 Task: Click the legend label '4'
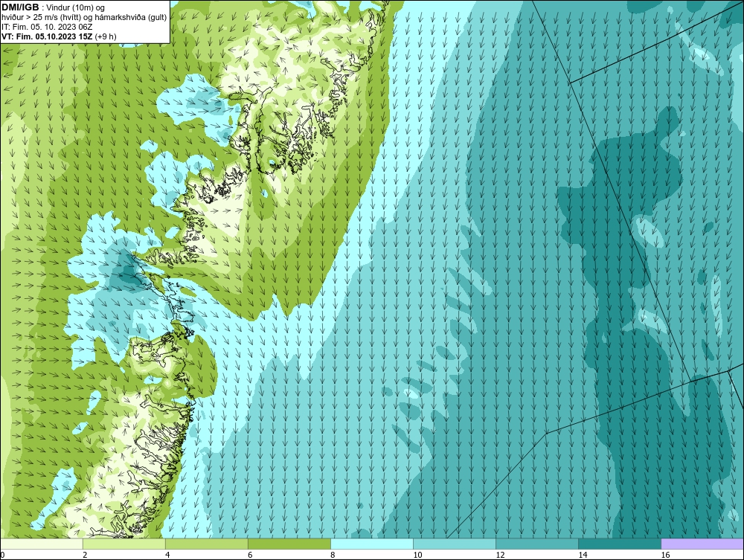pyautogui.click(x=167, y=555)
